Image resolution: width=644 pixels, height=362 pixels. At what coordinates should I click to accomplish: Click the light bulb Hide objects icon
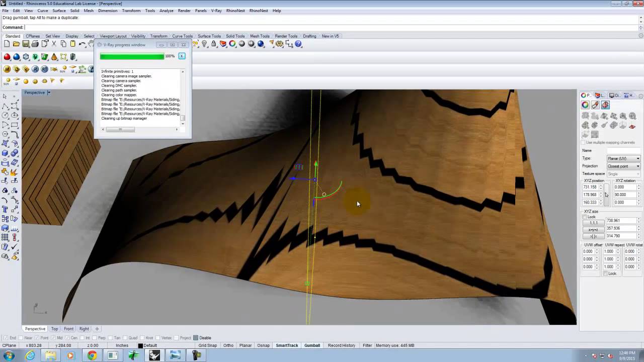pyautogui.click(x=204, y=44)
